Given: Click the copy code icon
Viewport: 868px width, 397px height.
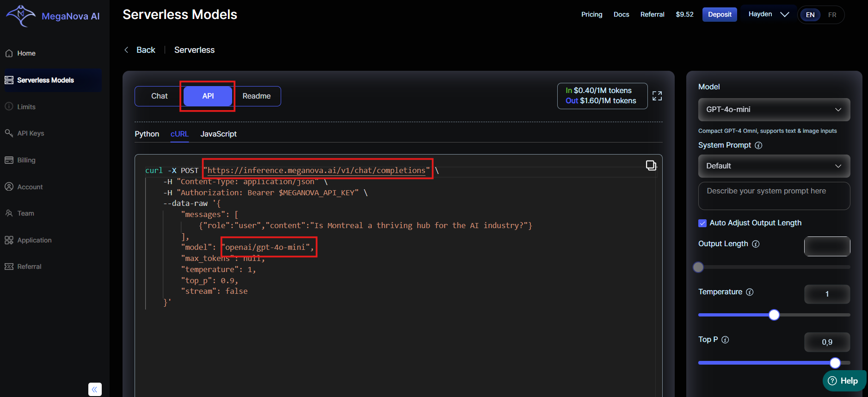Looking at the screenshot, I should pos(651,165).
